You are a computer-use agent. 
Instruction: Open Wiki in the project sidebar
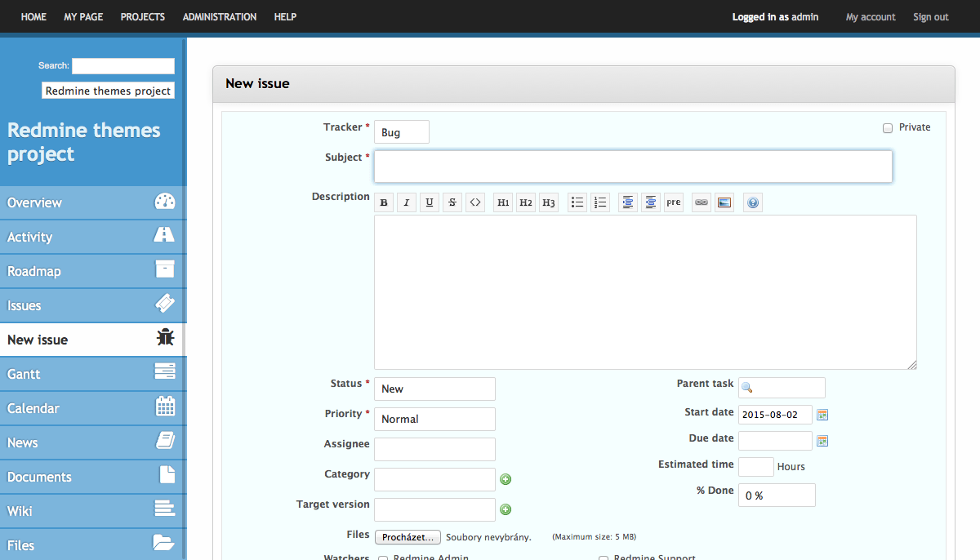pos(93,511)
